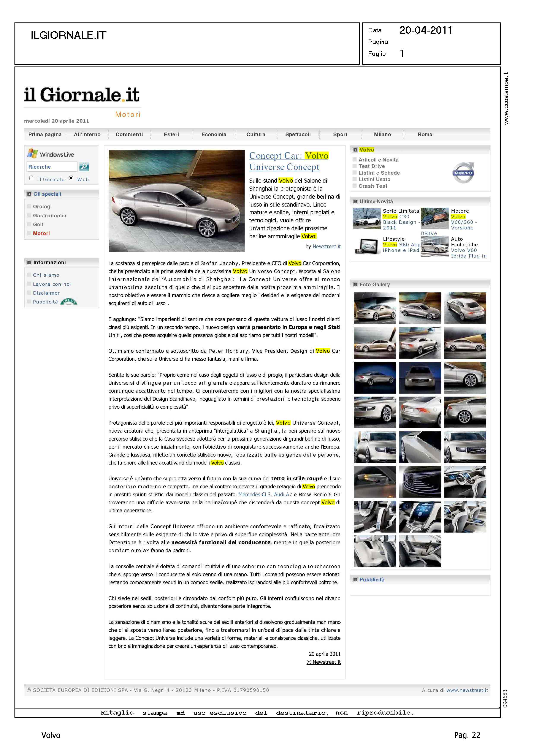Open the Spettacoli menu tab

tap(298, 134)
